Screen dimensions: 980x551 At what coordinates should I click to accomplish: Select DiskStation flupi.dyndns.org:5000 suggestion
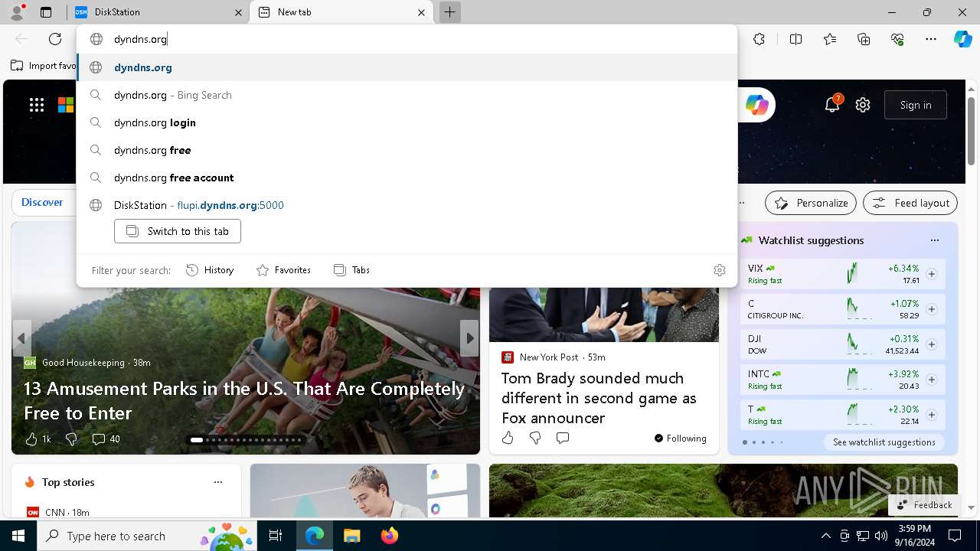point(407,205)
